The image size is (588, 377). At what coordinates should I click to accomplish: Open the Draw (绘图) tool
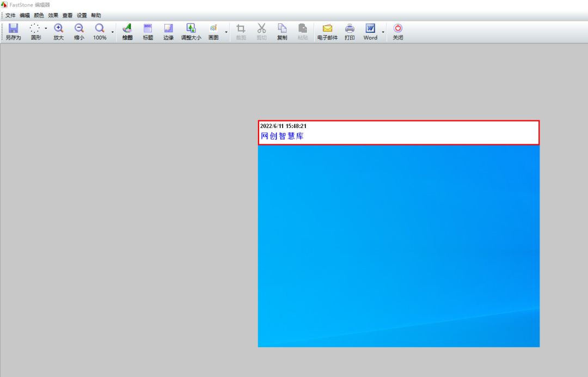(x=127, y=32)
